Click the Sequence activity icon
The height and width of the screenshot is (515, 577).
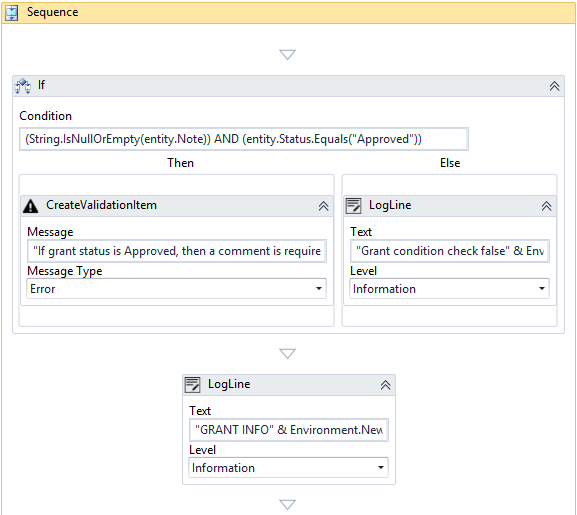[11, 13]
